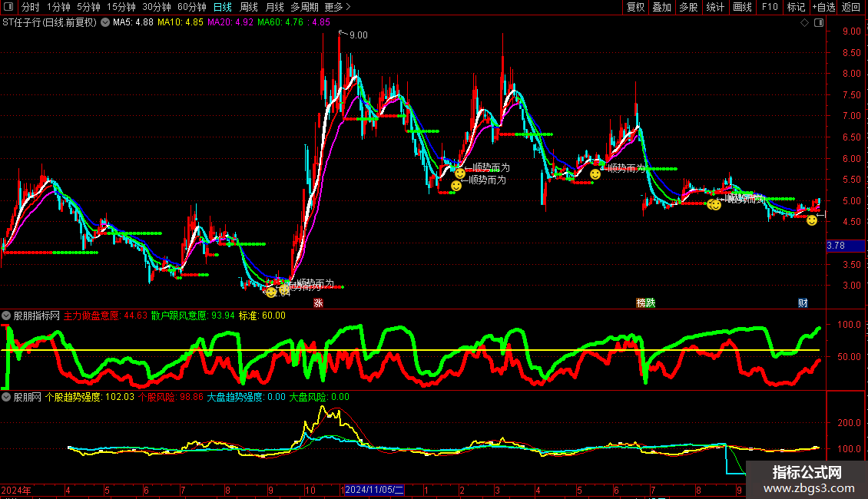Expand the 股朋网 bottom indicator dropdown
Viewport: 868px width, 499px height.
tap(7, 398)
